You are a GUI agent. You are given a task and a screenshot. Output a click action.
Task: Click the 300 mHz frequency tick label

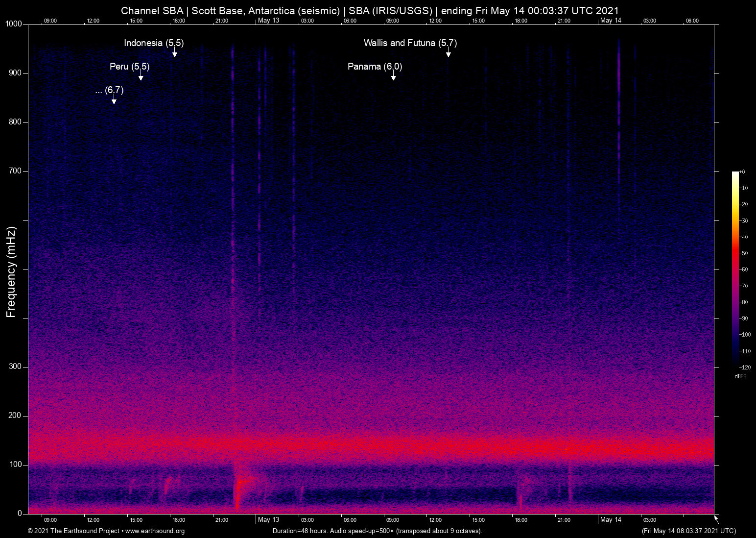coord(15,366)
